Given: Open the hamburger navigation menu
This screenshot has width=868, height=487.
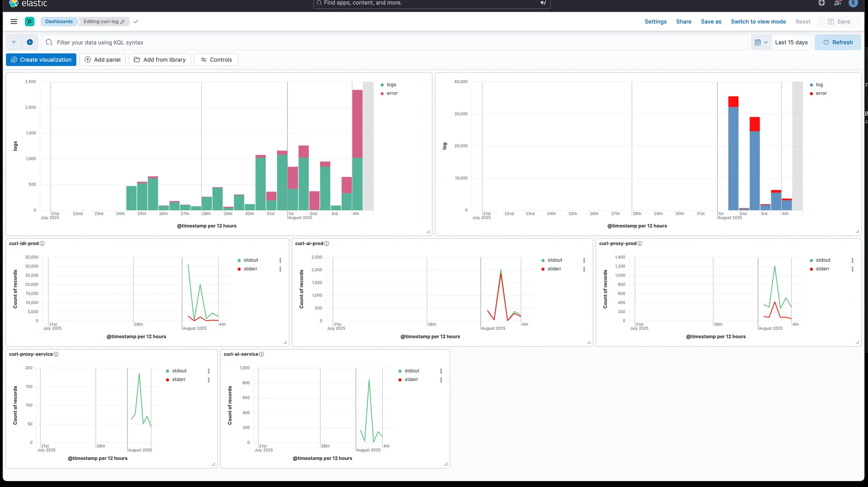Looking at the screenshot, I should pos(14,22).
